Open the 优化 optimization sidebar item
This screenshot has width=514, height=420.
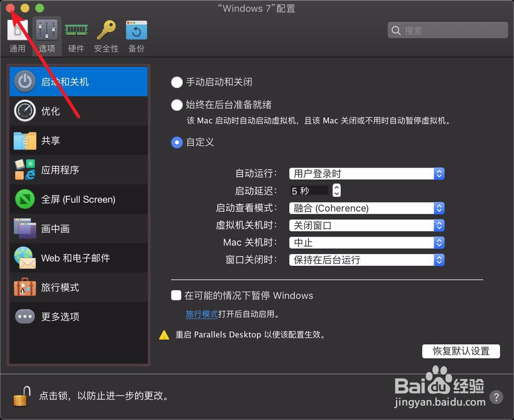[78, 111]
